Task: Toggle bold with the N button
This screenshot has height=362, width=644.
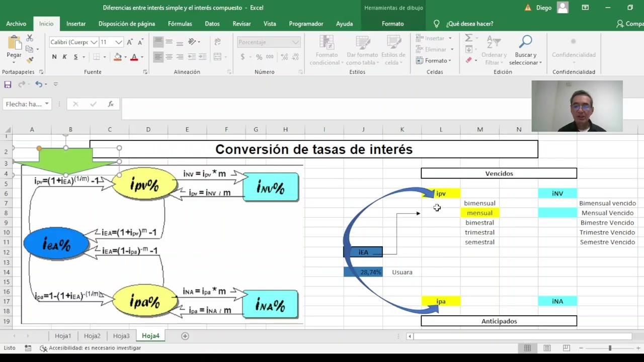Action: click(54, 57)
